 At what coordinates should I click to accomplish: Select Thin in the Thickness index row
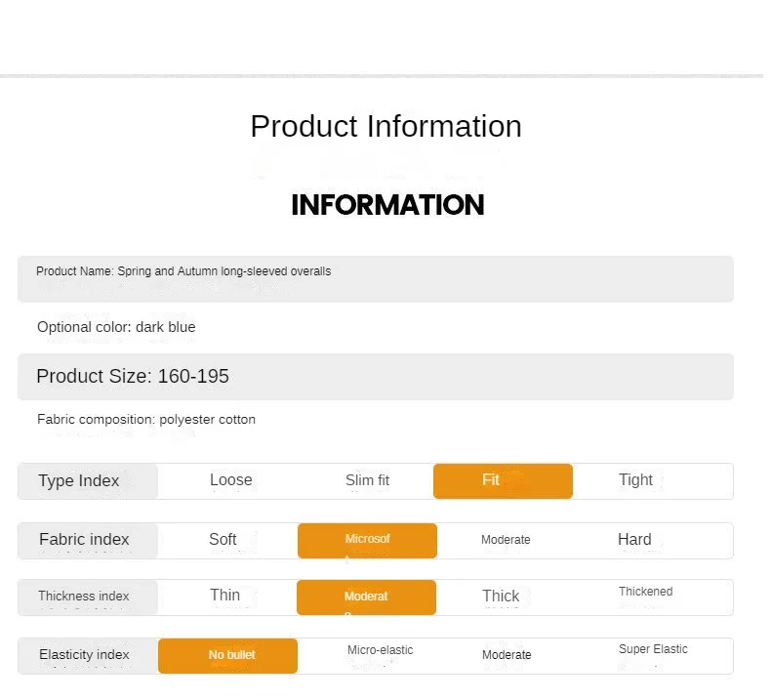click(224, 596)
